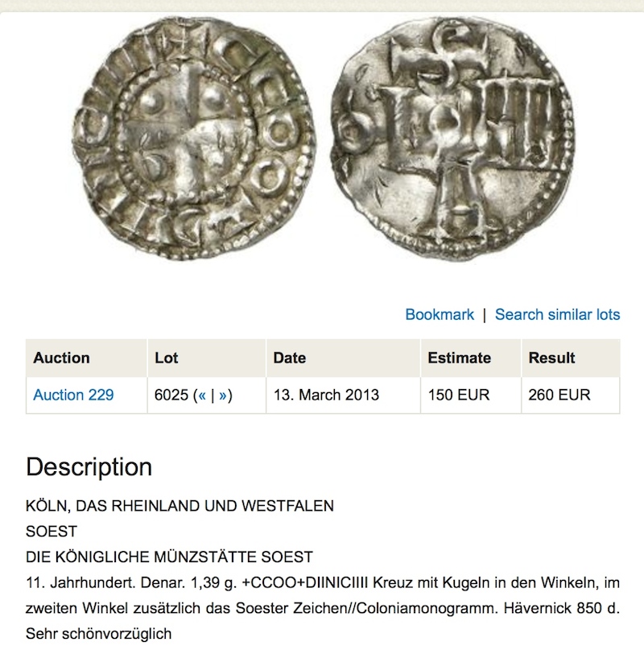Click the Estimate column header
The height and width of the screenshot is (646, 644).
pos(471,358)
